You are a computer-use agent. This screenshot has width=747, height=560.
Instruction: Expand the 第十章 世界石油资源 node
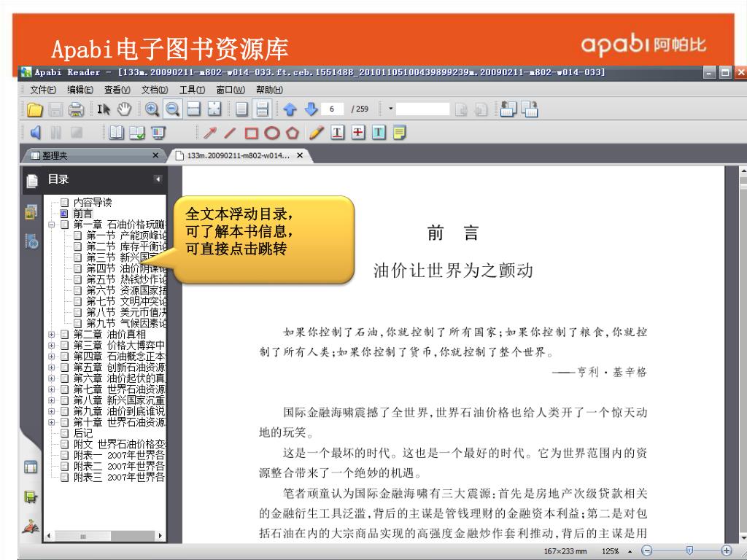[52, 422]
